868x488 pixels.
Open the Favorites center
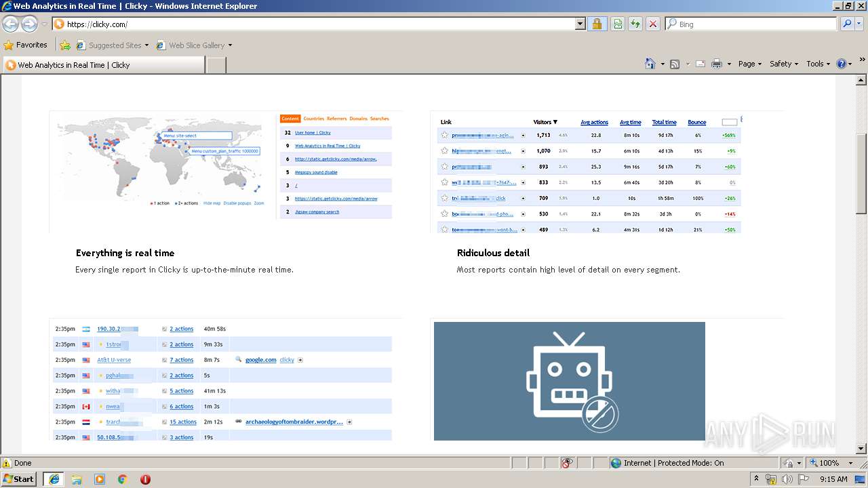coord(26,45)
